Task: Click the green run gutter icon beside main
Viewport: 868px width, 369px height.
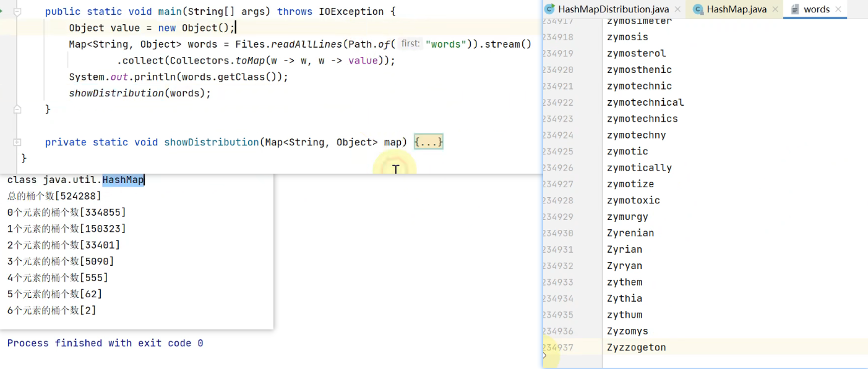Action: pyautogui.click(x=2, y=11)
